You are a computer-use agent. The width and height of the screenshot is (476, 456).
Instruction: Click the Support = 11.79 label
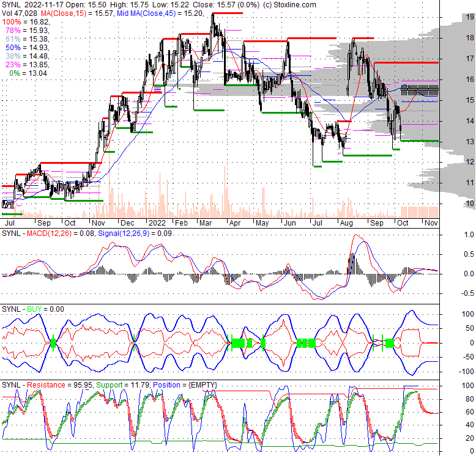122,385
